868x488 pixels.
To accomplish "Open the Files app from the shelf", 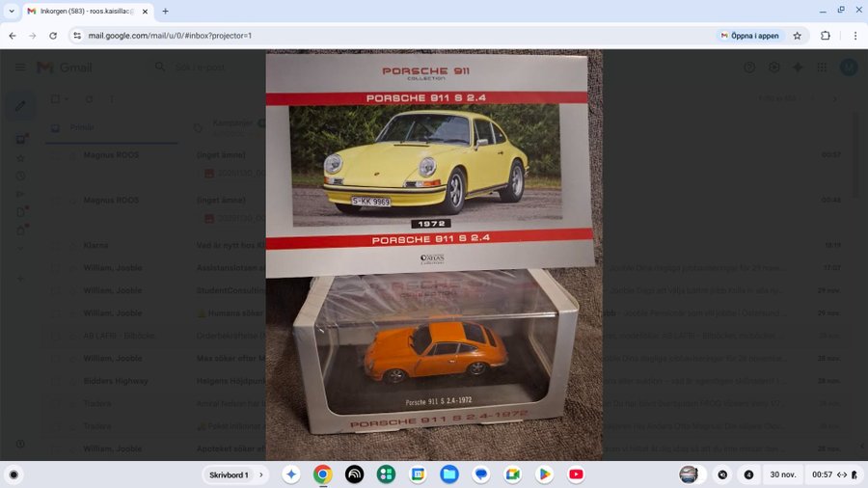I will [448, 474].
